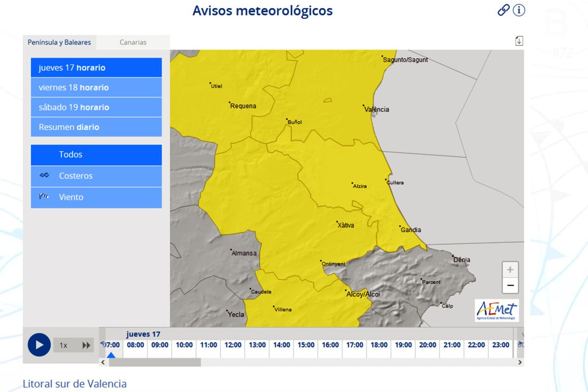The width and height of the screenshot is (588, 392).
Task: Select 12:00 on the timeline
Action: [233, 345]
